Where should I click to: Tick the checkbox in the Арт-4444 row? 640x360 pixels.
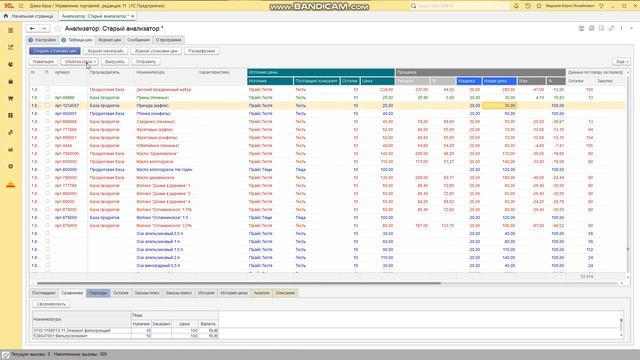[x=47, y=145]
